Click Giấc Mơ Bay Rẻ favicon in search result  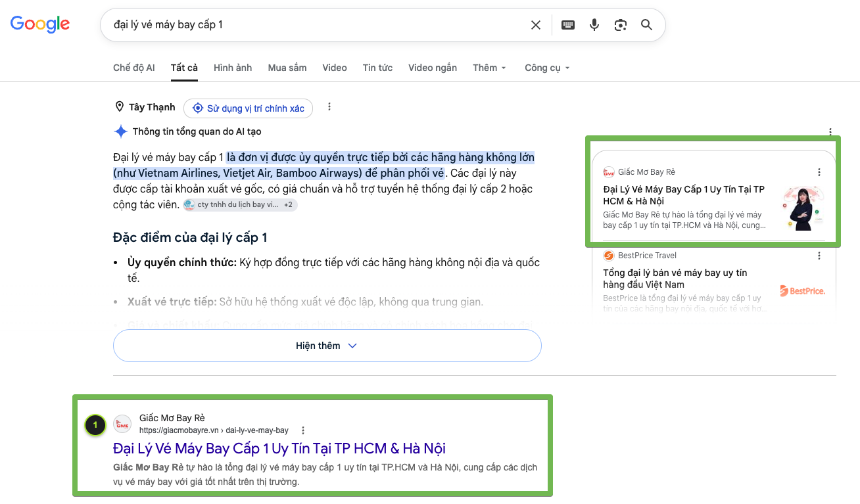[122, 424]
